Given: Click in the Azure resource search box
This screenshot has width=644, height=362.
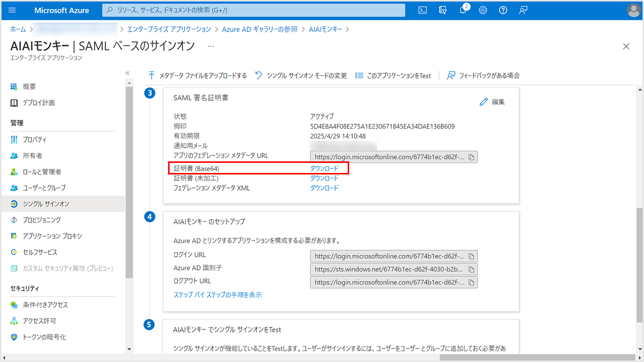Looking at the screenshot, I should 254,10.
